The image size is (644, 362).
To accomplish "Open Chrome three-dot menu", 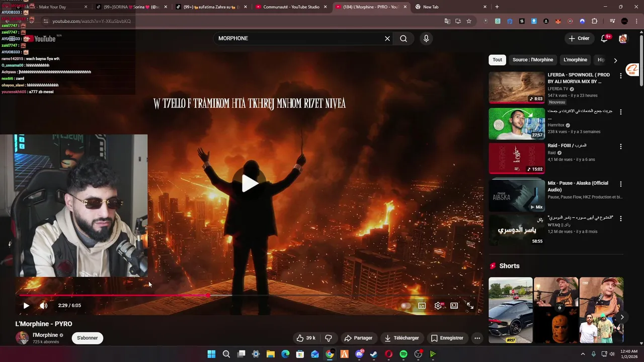I will pyautogui.click(x=636, y=21).
